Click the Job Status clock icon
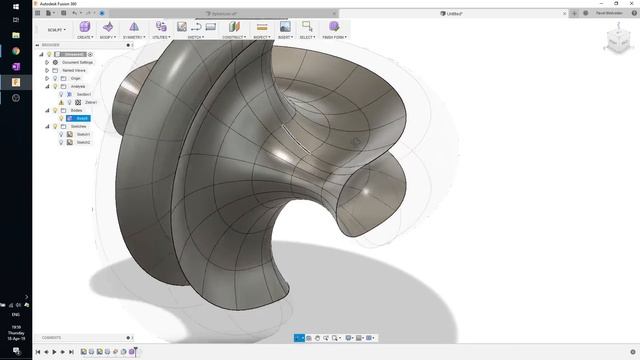Screen dimensions: 640x360 click(x=586, y=13)
